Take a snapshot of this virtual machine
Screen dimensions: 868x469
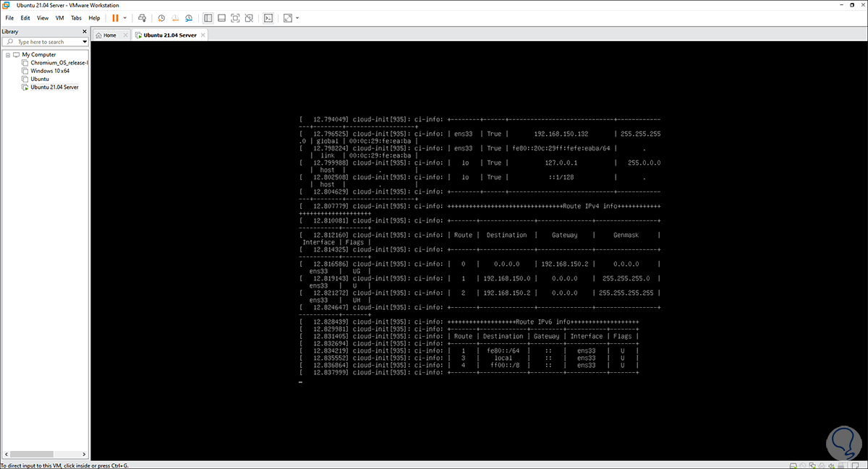point(162,17)
